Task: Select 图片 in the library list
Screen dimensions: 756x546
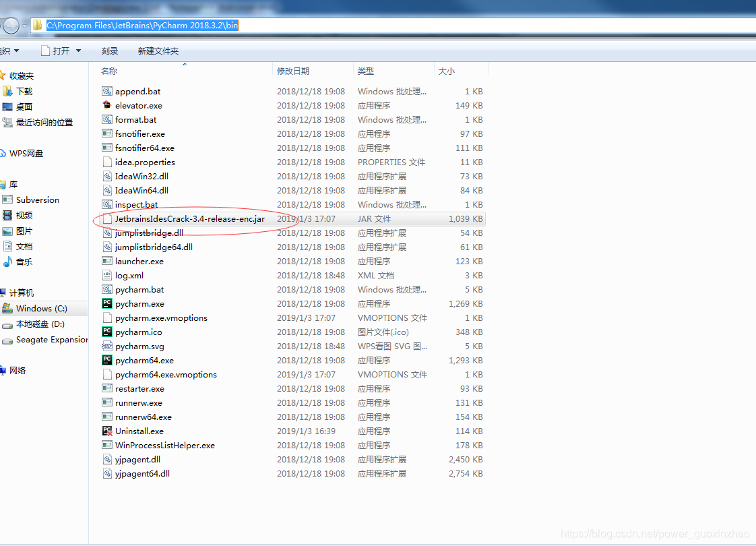Action: [x=24, y=231]
